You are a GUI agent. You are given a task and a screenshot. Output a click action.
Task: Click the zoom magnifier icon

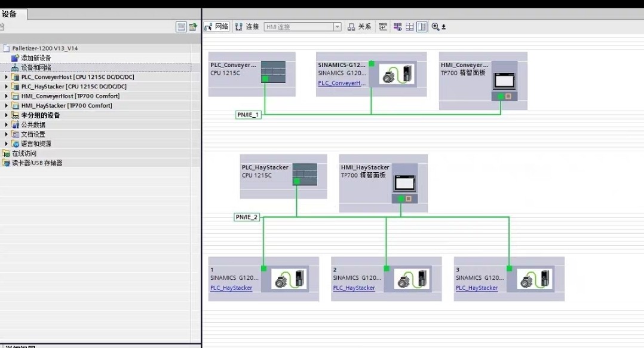pyautogui.click(x=436, y=27)
